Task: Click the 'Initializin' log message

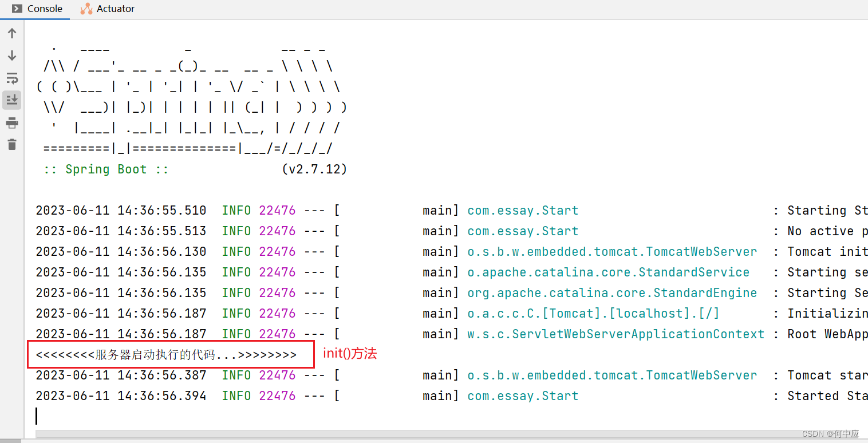Action: (x=827, y=314)
